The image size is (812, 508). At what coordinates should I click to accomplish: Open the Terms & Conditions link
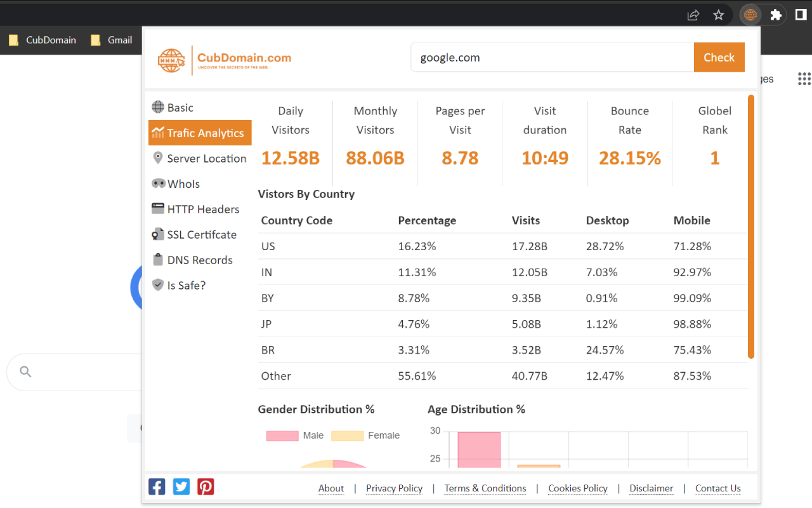[x=485, y=488]
